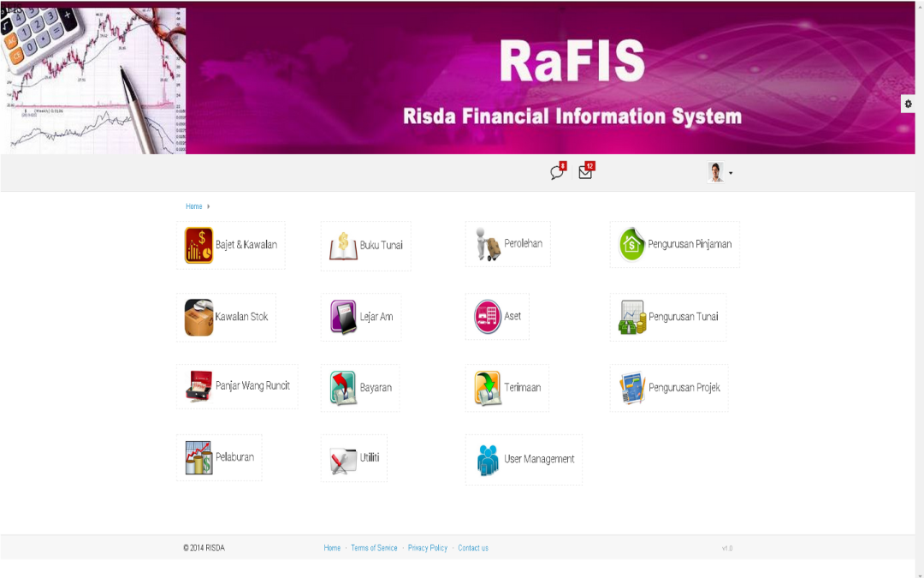Click the Pelaburan label
This screenshot has height=578, width=924.
point(234,457)
